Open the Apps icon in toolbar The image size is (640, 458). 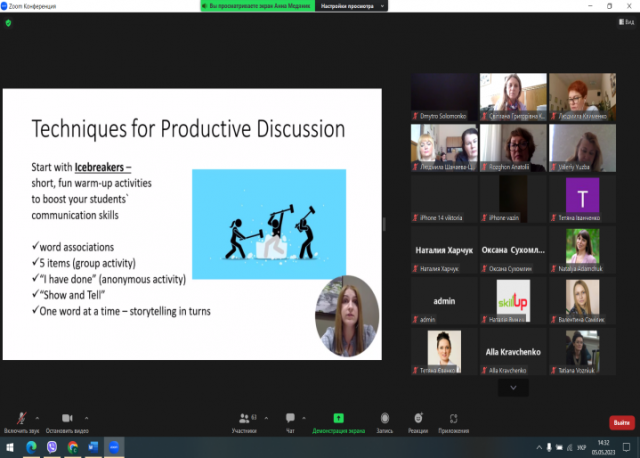tap(455, 418)
